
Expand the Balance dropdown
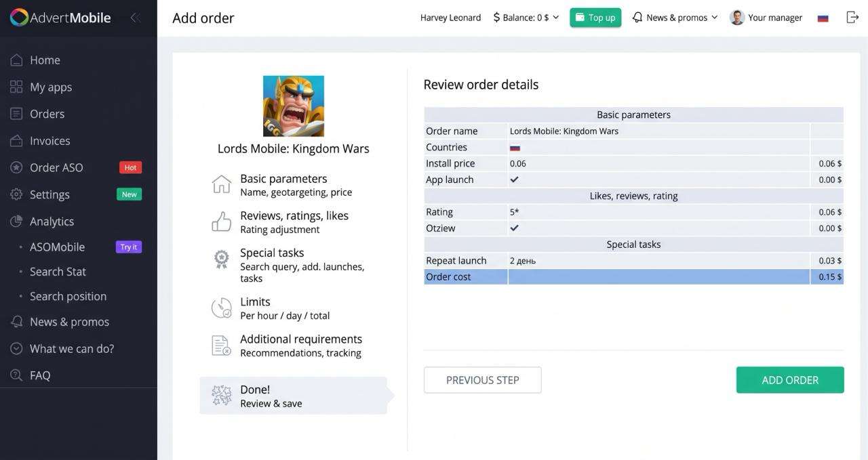526,18
